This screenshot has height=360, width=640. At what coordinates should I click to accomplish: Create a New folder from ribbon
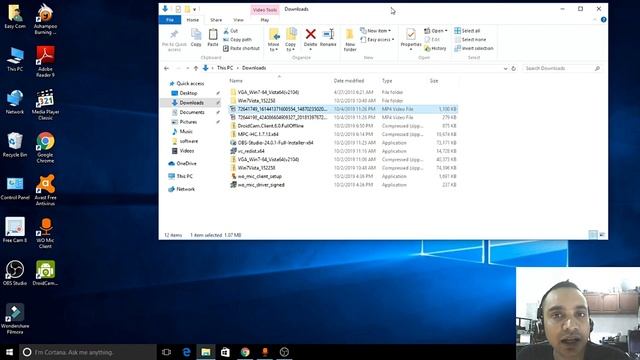(x=350, y=40)
